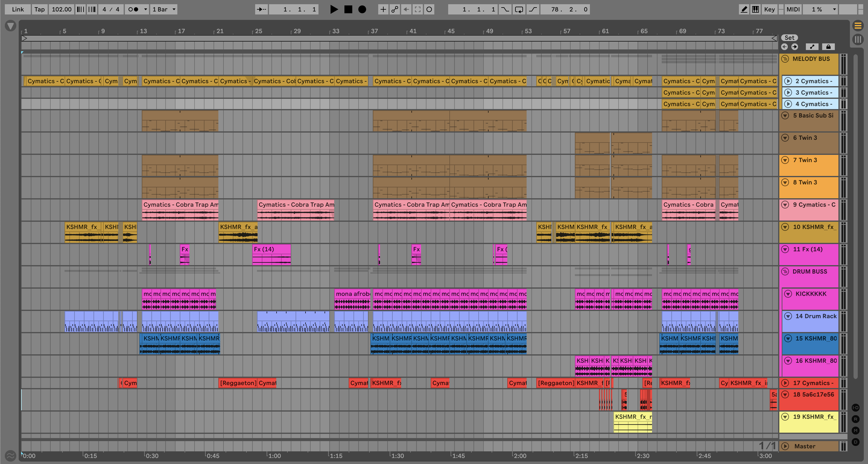Toggle the Automation Arm button
Screen dimensions: 868x464
(394, 9)
